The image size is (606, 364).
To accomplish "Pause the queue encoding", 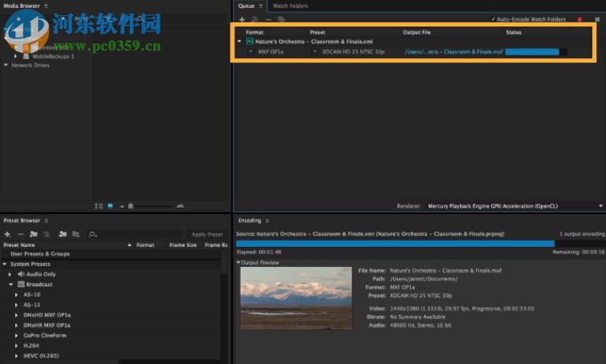I will pyautogui.click(x=597, y=19).
